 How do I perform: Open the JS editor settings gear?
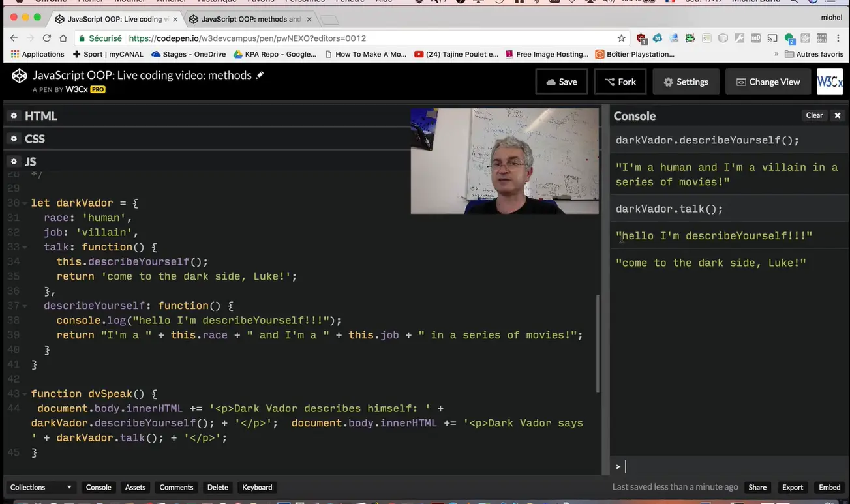tap(14, 162)
